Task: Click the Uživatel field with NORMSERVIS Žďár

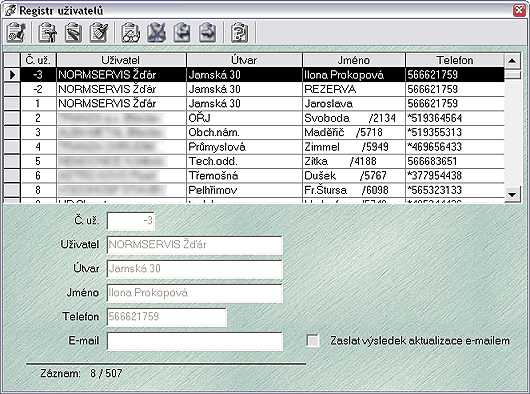Action: pyautogui.click(x=194, y=245)
